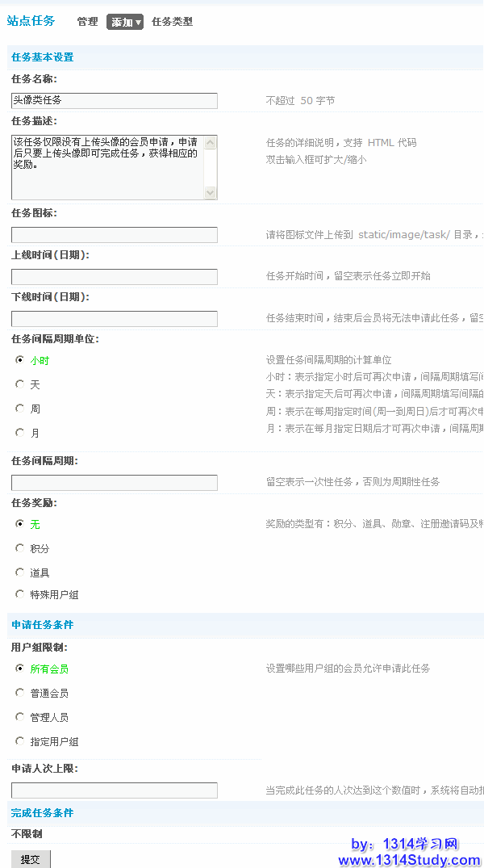Click the 任务名称 input field

pos(115,100)
